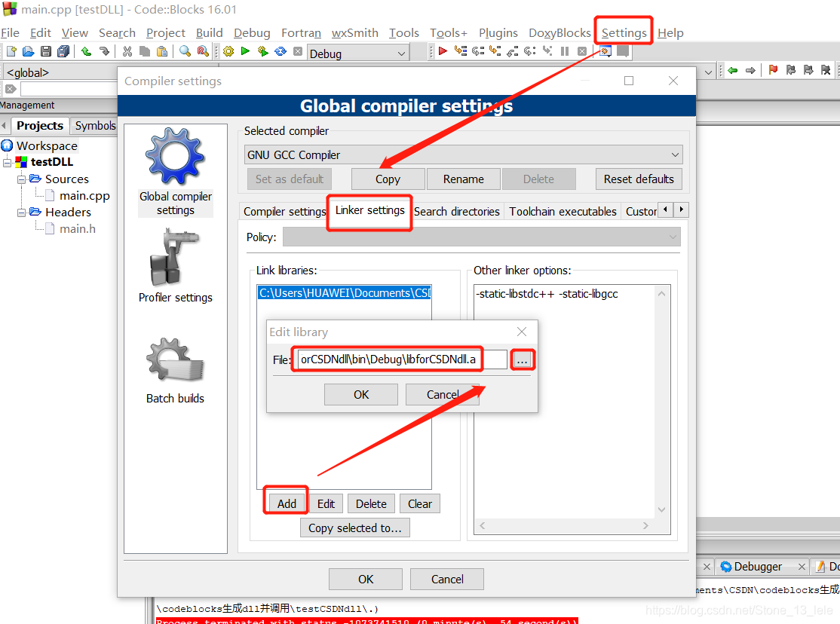This screenshot has width=840, height=624.
Task: Click the Step out debug icon
Action: [513, 51]
